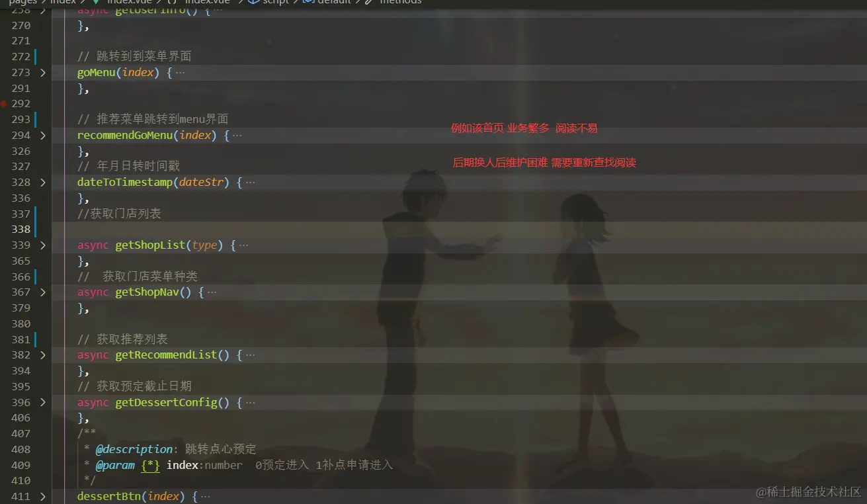Click the ellipsis after dessertBtn to show code

point(206,496)
